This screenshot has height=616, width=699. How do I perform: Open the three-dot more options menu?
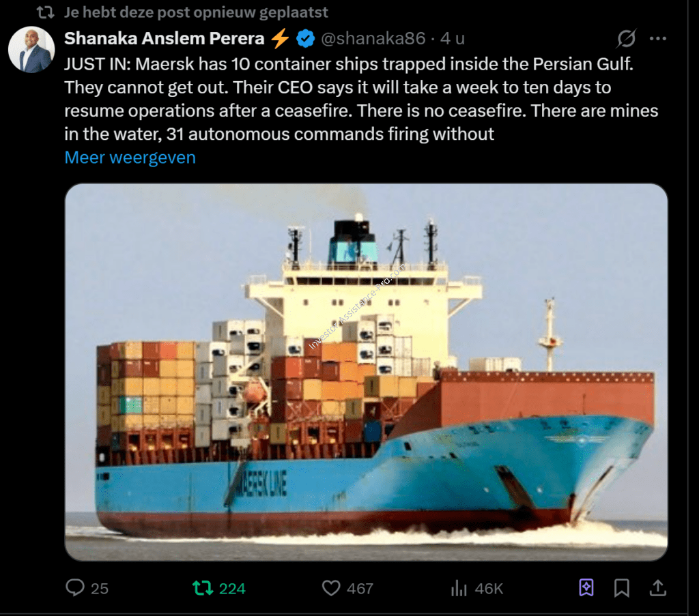click(657, 39)
